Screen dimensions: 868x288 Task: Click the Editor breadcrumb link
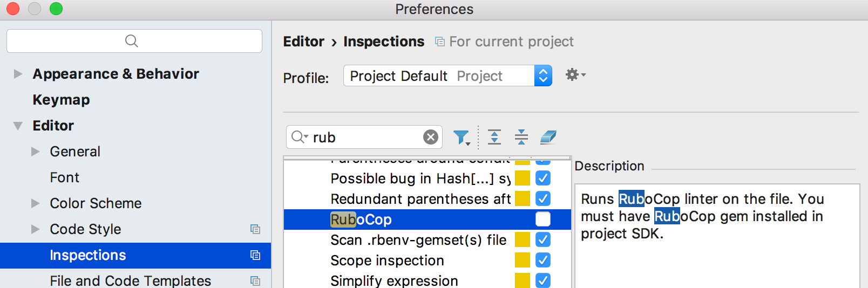[303, 42]
